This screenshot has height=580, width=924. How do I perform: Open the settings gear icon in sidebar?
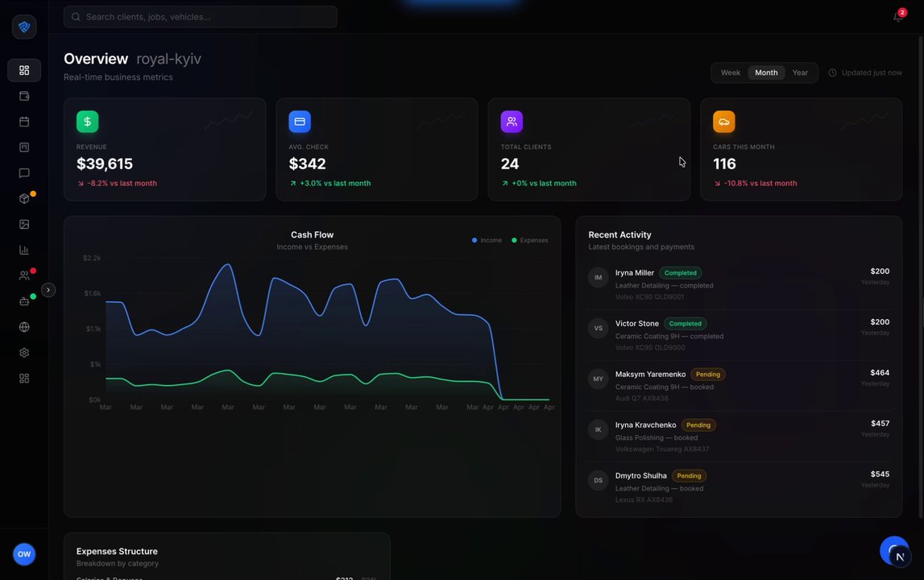click(x=24, y=353)
